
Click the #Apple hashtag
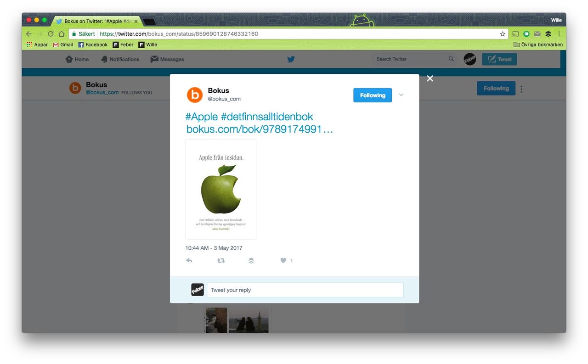coord(202,117)
